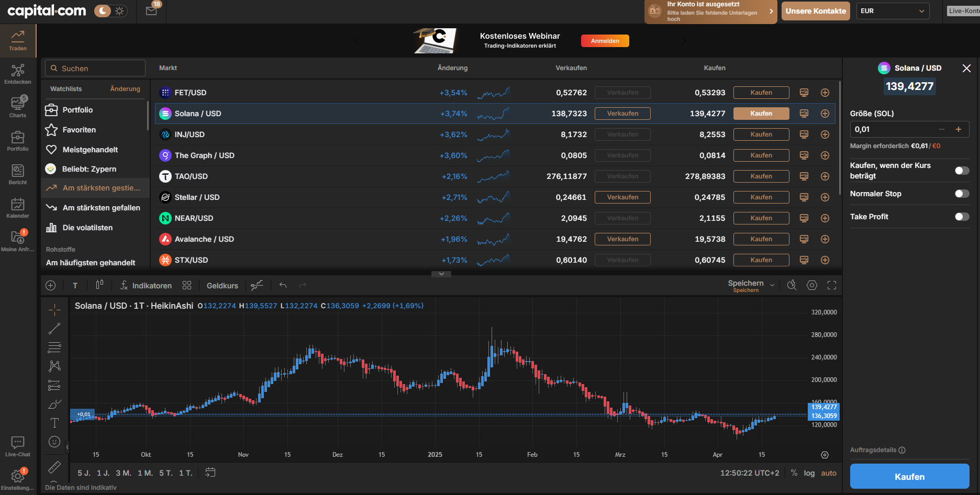Toggle dark/light theme switch

[110, 11]
